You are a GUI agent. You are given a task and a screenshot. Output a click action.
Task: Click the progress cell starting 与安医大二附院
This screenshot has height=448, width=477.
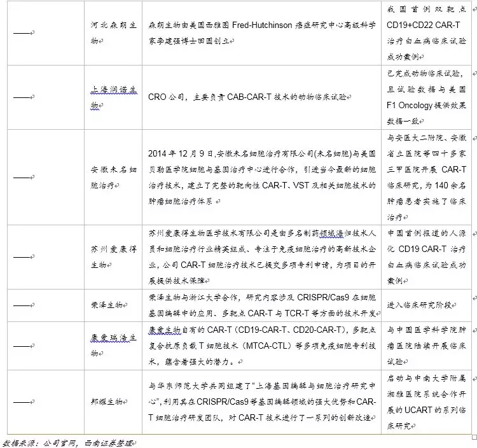(426, 178)
